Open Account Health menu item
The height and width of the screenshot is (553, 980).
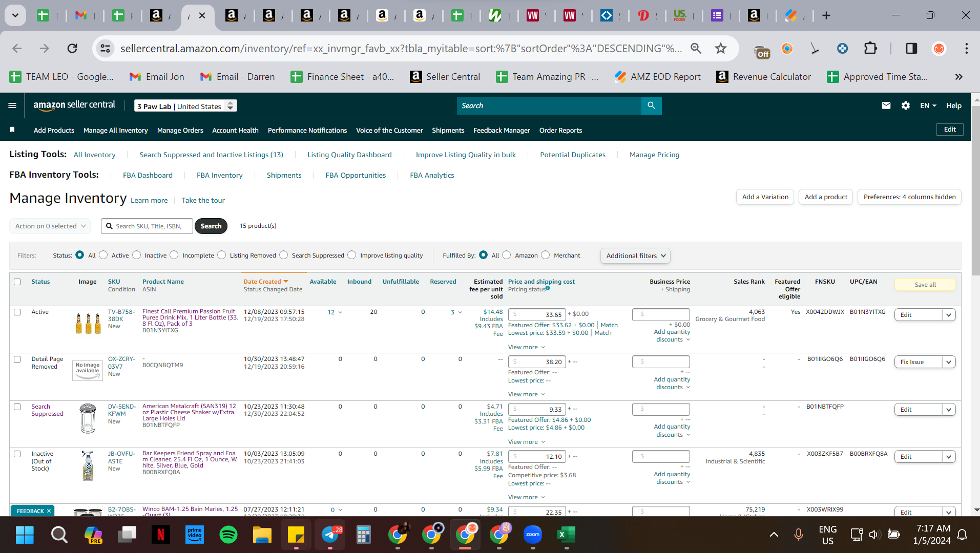235,130
